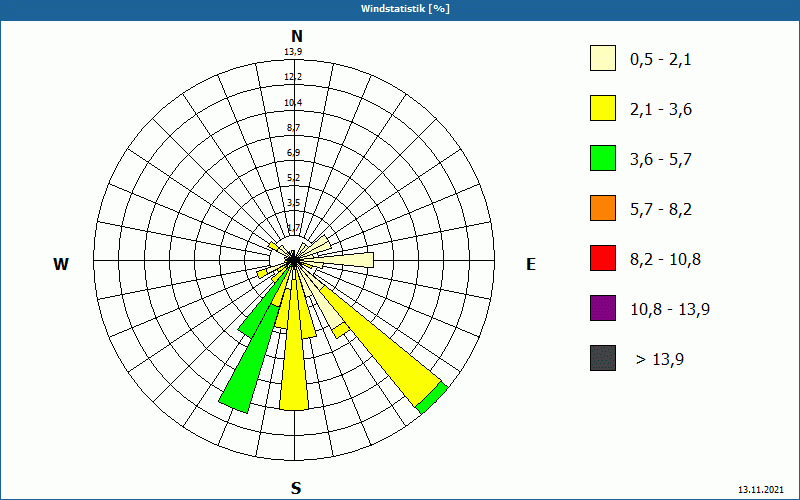Click the orange 5,7 - 8,2 legend swatch
This screenshot has height=500, width=800.
point(603,208)
